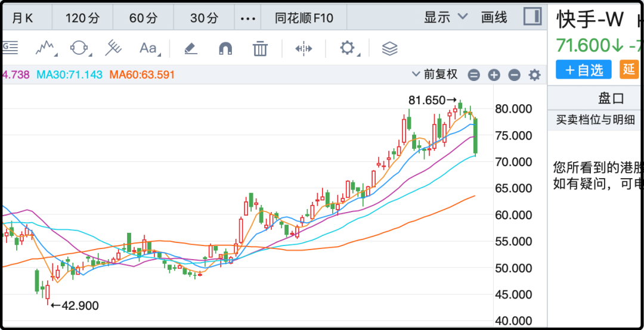Switch to the 60分 period tab
The image size is (644, 330).
tap(143, 18)
